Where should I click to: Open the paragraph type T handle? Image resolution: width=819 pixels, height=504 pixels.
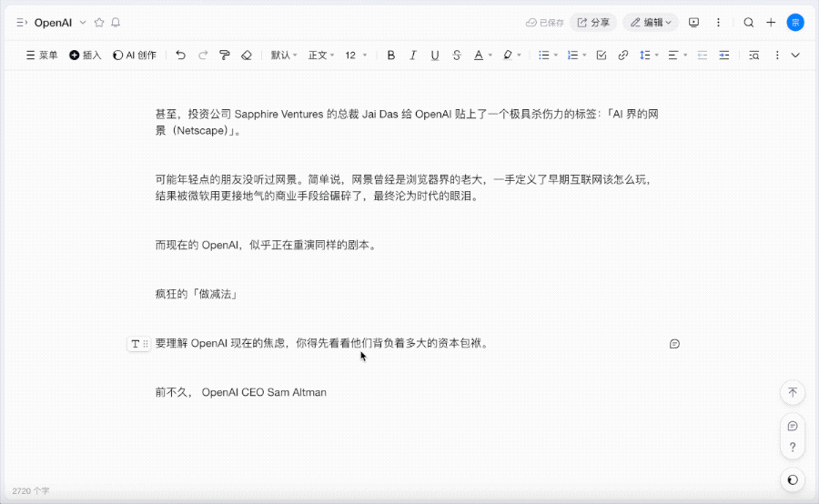pyautogui.click(x=136, y=344)
